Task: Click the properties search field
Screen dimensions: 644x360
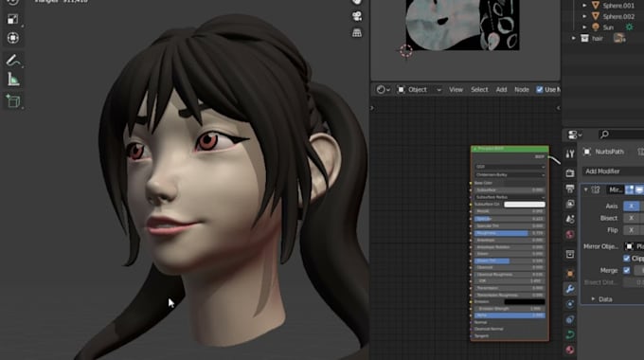Action: pyautogui.click(x=620, y=135)
